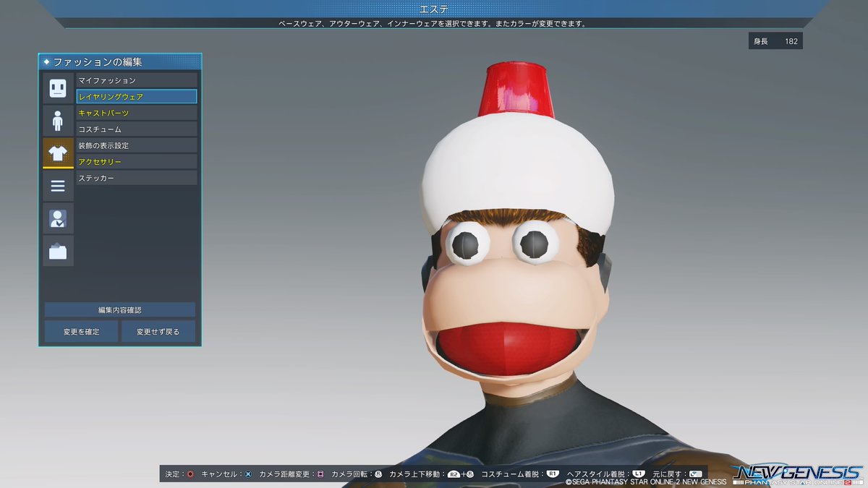Click the エステ title text
This screenshot has width=868, height=488.
tap(434, 9)
